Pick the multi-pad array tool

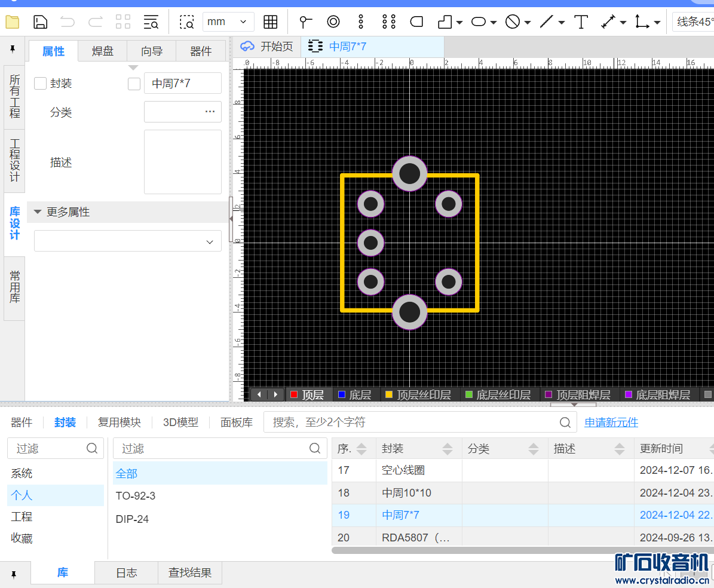tap(389, 22)
